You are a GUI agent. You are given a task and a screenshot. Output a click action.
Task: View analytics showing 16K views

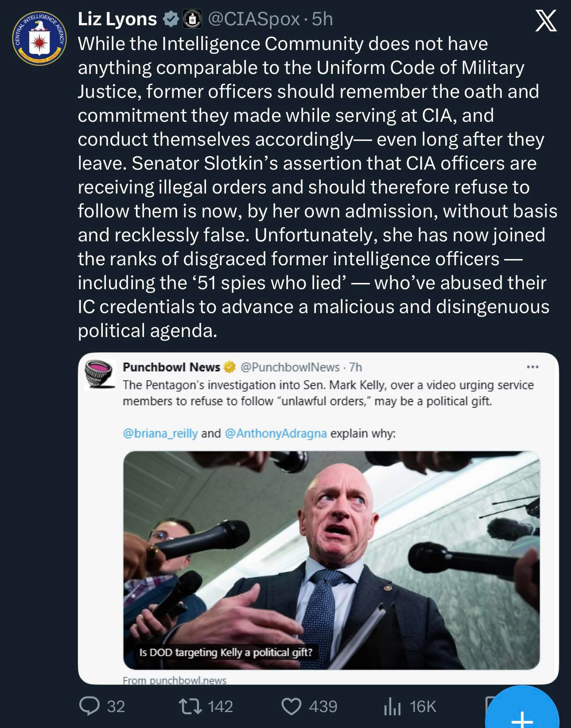pos(392,706)
